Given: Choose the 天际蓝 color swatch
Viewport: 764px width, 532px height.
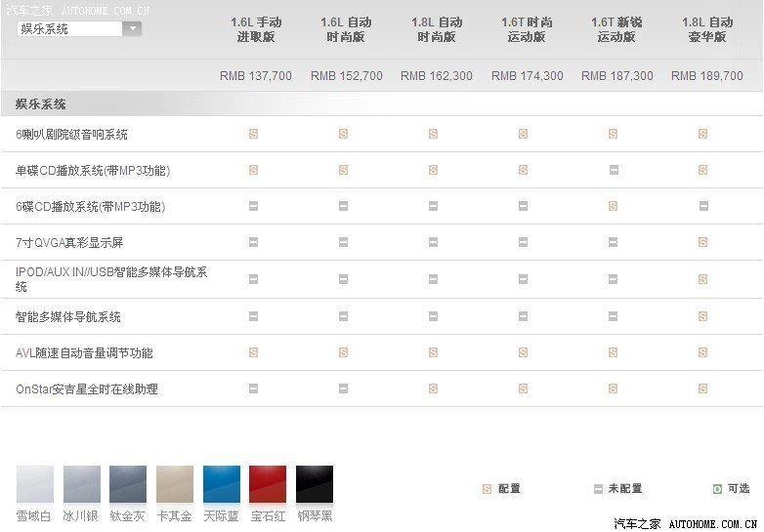Looking at the screenshot, I should (x=222, y=484).
